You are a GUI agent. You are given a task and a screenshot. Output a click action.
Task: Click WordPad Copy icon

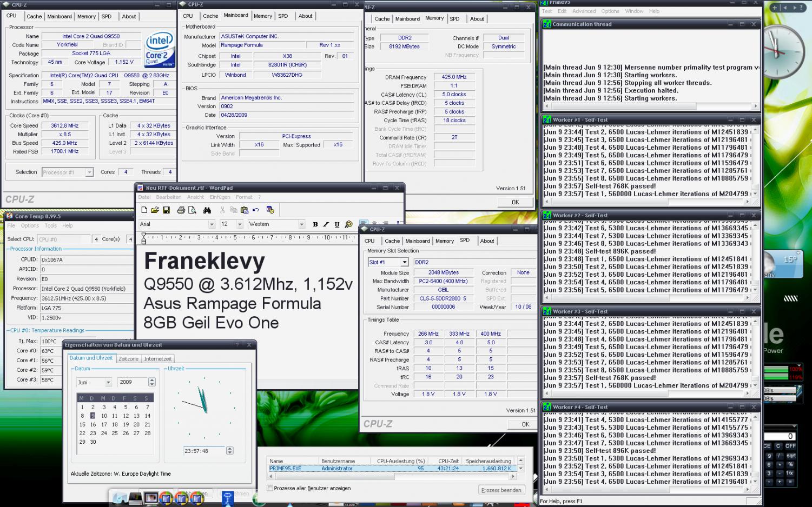coord(233,210)
